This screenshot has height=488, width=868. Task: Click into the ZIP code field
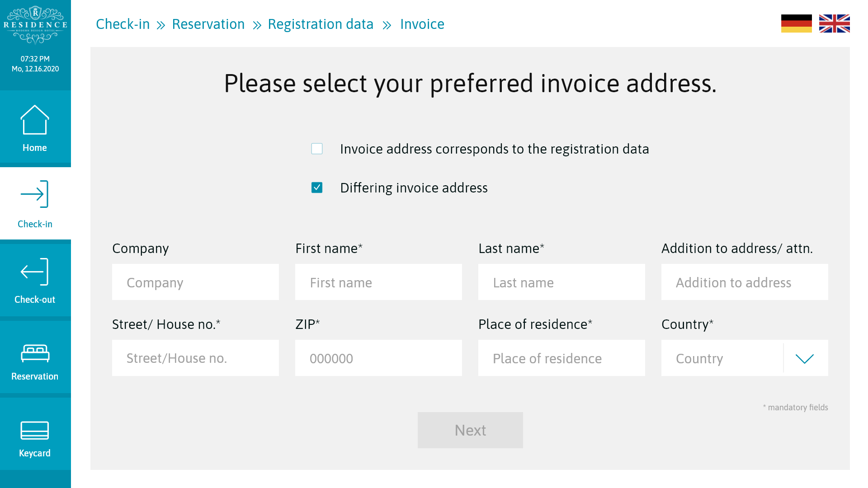click(378, 358)
